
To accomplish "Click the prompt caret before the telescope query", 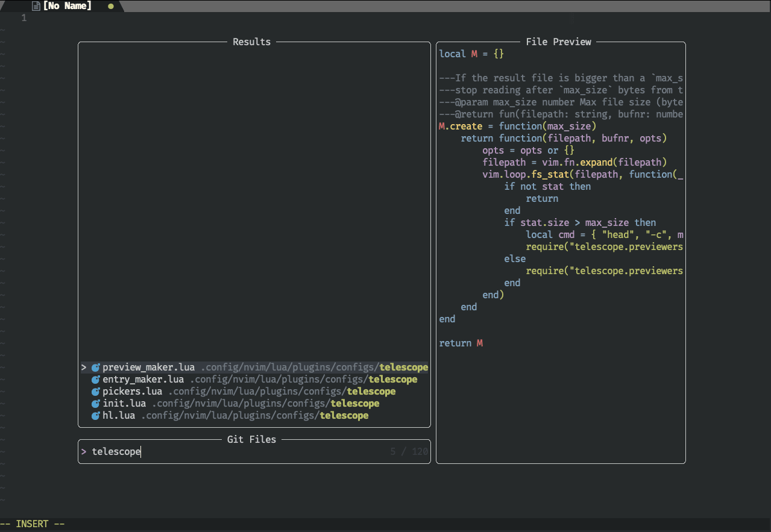I will (x=84, y=452).
